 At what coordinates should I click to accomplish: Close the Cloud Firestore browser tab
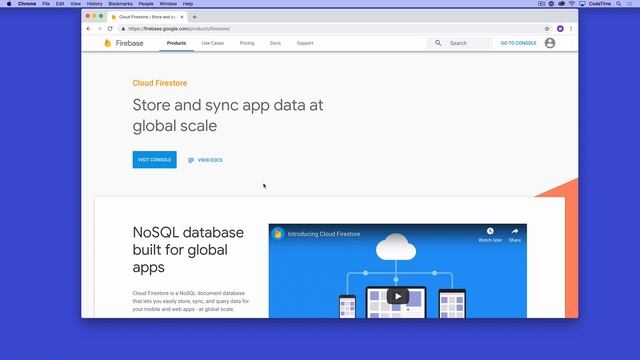click(182, 17)
